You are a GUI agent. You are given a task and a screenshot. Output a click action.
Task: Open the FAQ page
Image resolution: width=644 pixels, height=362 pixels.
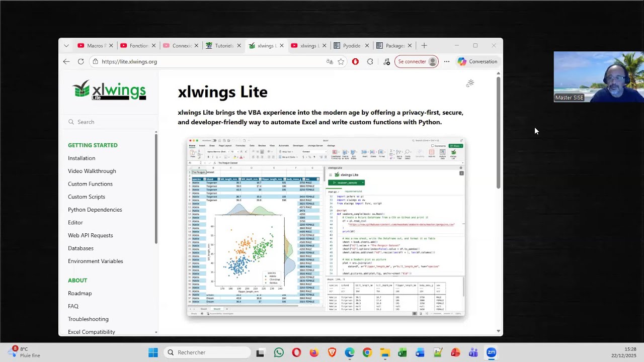73,306
